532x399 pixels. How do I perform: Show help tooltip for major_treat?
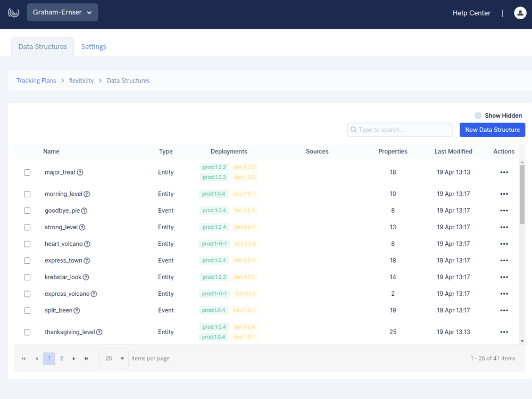[80, 172]
